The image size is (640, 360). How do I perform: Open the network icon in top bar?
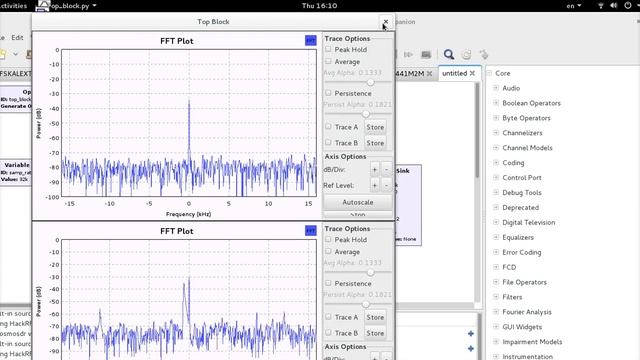(x=601, y=6)
